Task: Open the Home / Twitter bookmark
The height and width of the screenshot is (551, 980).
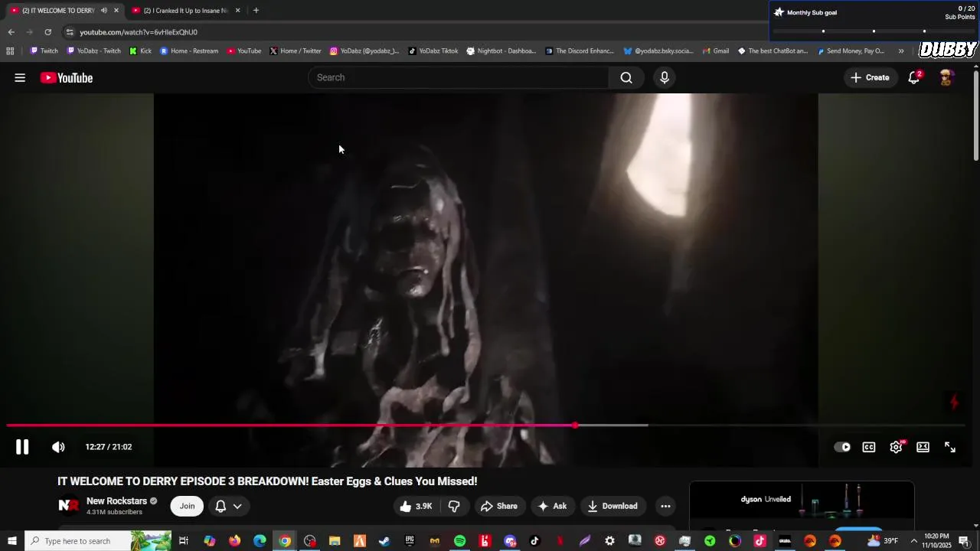Action: tap(295, 51)
